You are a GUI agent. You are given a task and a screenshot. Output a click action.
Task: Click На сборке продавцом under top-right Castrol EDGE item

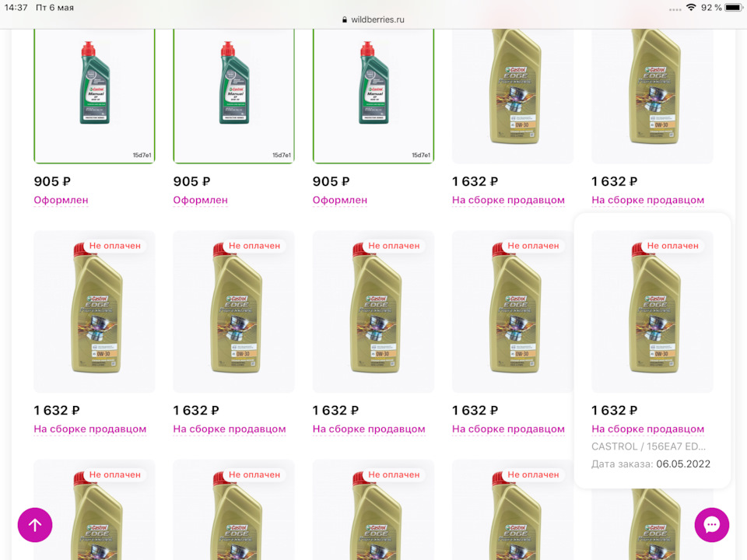pyautogui.click(x=647, y=200)
